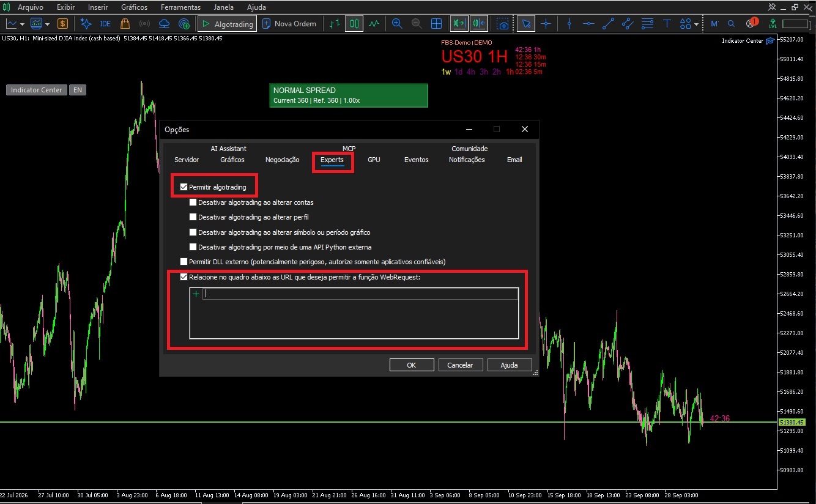
Task: Toggle the chart shift icon
Action: (x=479, y=24)
